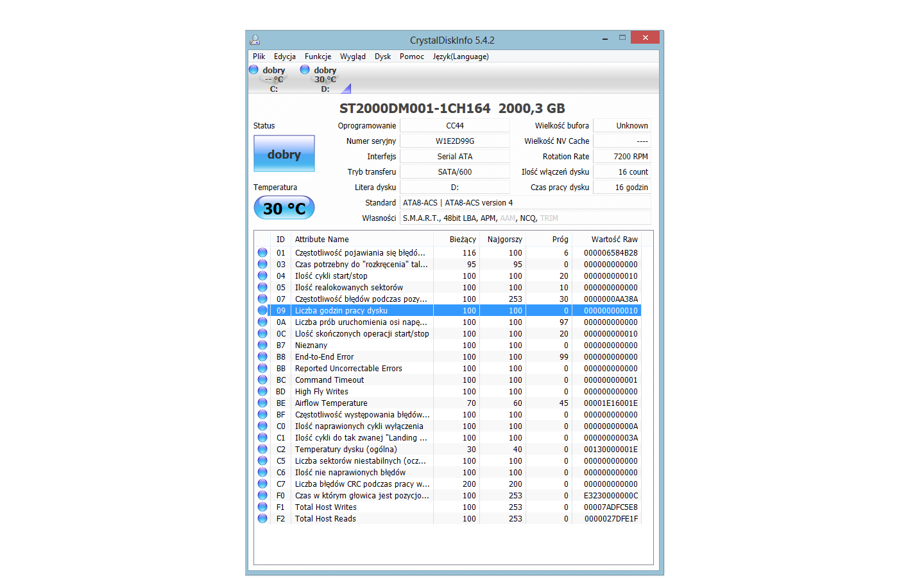
Task: Select the Reported Uncorrectable Errors row
Action: click(x=448, y=368)
